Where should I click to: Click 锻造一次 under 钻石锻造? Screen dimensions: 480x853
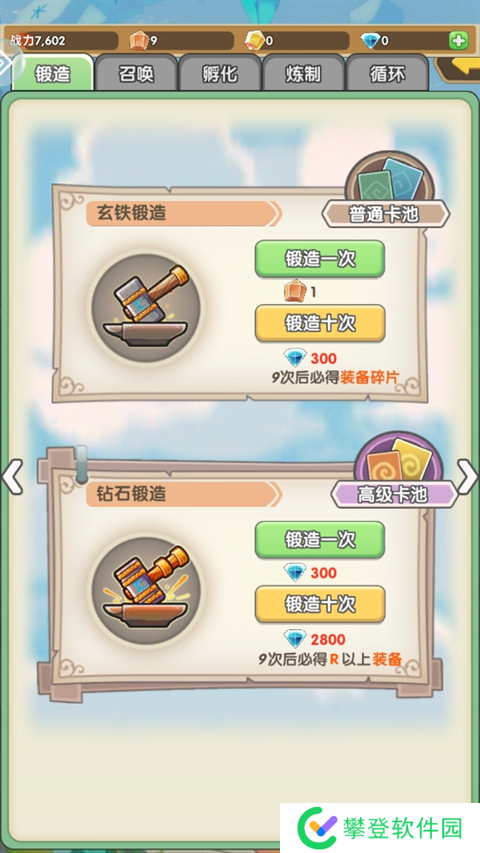click(320, 540)
